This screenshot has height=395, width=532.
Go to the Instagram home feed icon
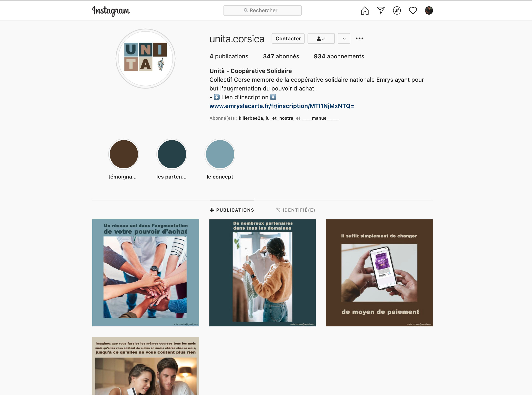pyautogui.click(x=365, y=10)
